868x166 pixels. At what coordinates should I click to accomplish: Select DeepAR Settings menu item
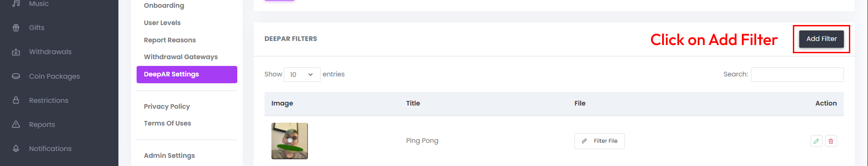click(x=187, y=75)
